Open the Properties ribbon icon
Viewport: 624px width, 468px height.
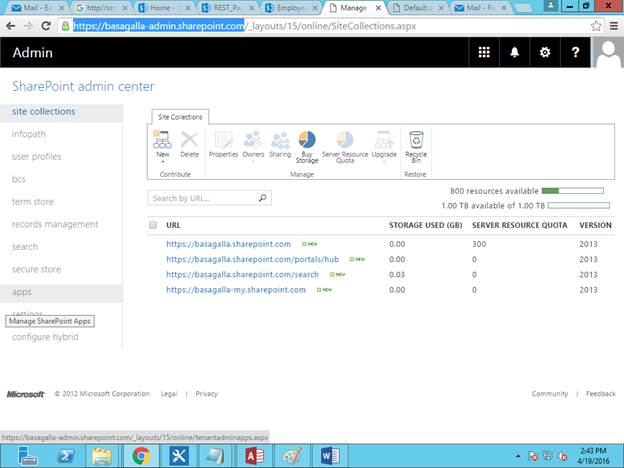click(x=223, y=140)
